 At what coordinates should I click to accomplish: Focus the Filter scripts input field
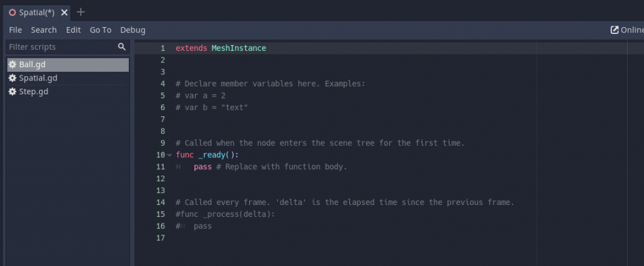(68, 47)
